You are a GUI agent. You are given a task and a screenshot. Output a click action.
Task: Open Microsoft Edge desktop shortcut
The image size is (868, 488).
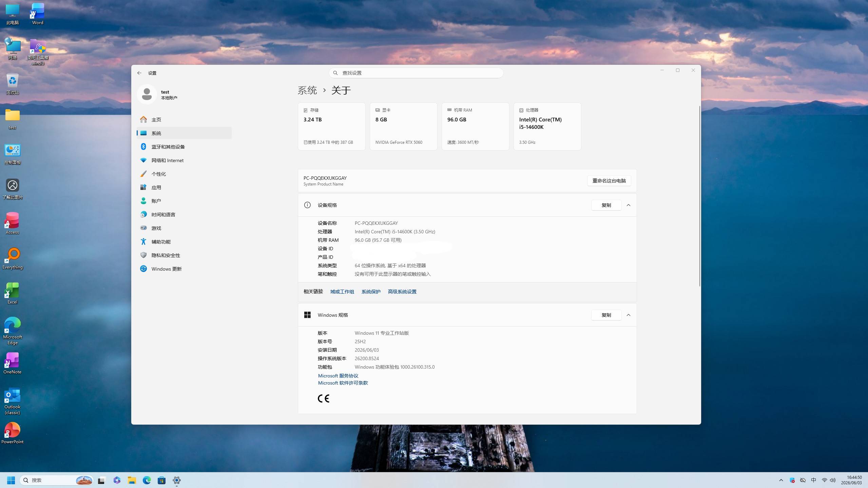13,331
